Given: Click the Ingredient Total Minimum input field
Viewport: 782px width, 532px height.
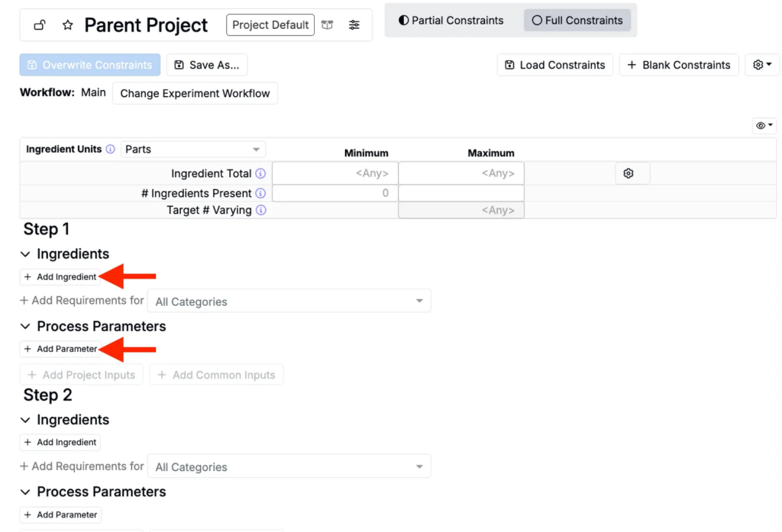Looking at the screenshot, I should point(335,173).
